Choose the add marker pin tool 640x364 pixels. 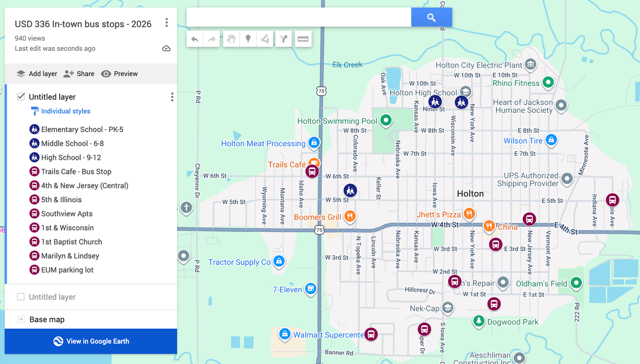[x=248, y=39]
